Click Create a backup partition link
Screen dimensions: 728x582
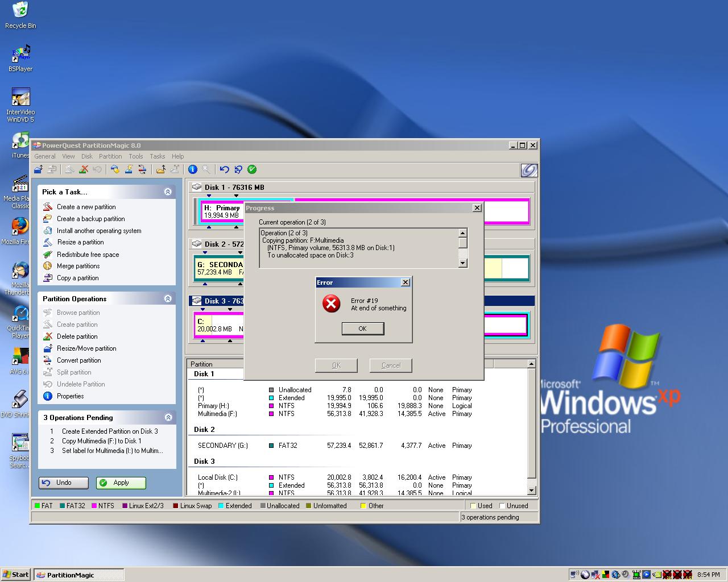pos(90,219)
